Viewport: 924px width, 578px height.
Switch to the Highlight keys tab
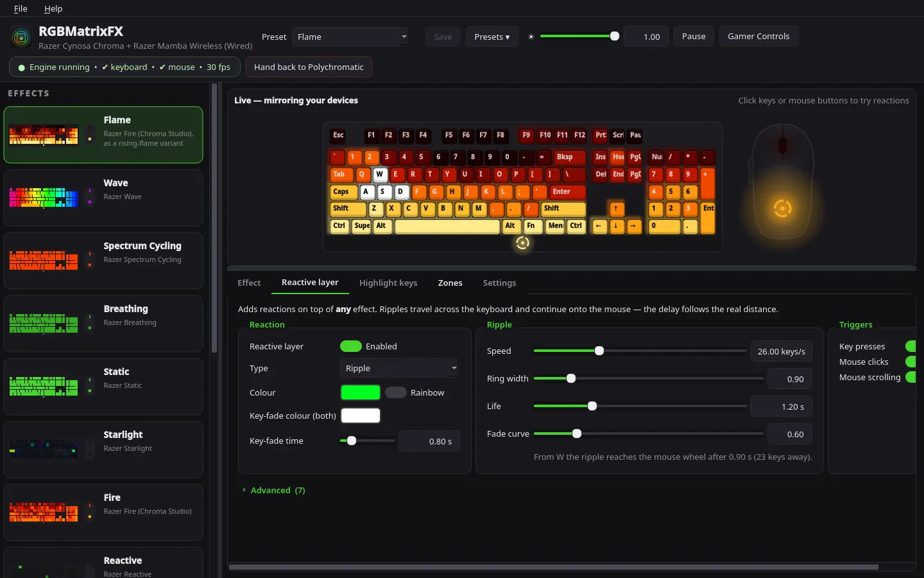coord(388,283)
